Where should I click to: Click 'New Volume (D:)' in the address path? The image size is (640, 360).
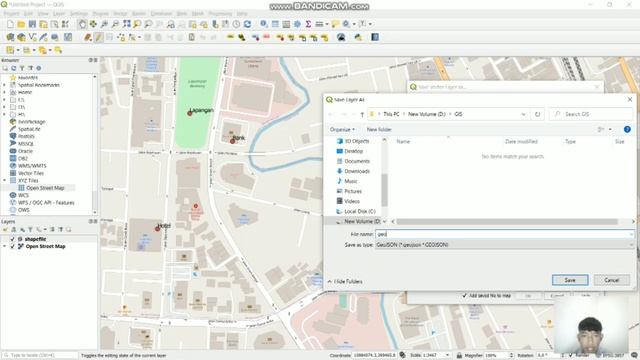click(427, 114)
